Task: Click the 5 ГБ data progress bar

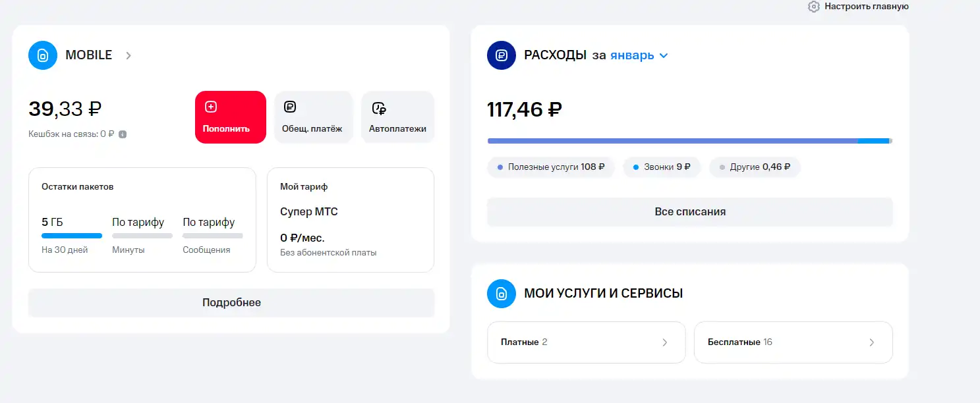Action: [x=72, y=236]
